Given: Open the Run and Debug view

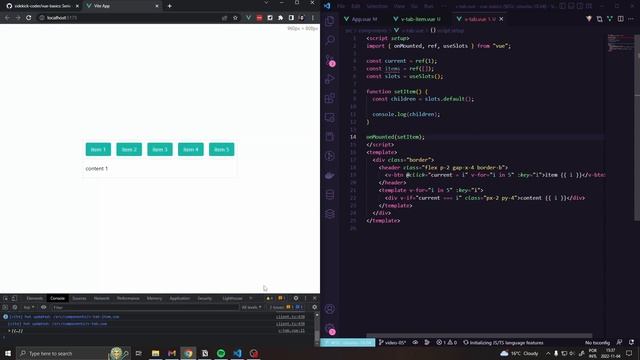Looking at the screenshot, I should (330, 79).
